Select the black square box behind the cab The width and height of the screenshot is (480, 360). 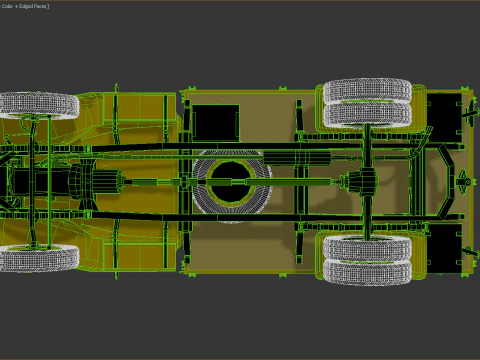(216, 123)
